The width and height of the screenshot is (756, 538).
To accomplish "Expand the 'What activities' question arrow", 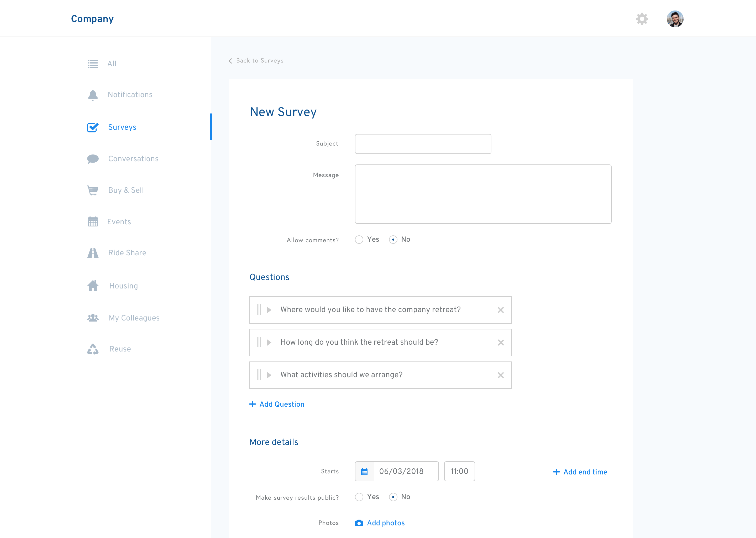I will tap(269, 375).
